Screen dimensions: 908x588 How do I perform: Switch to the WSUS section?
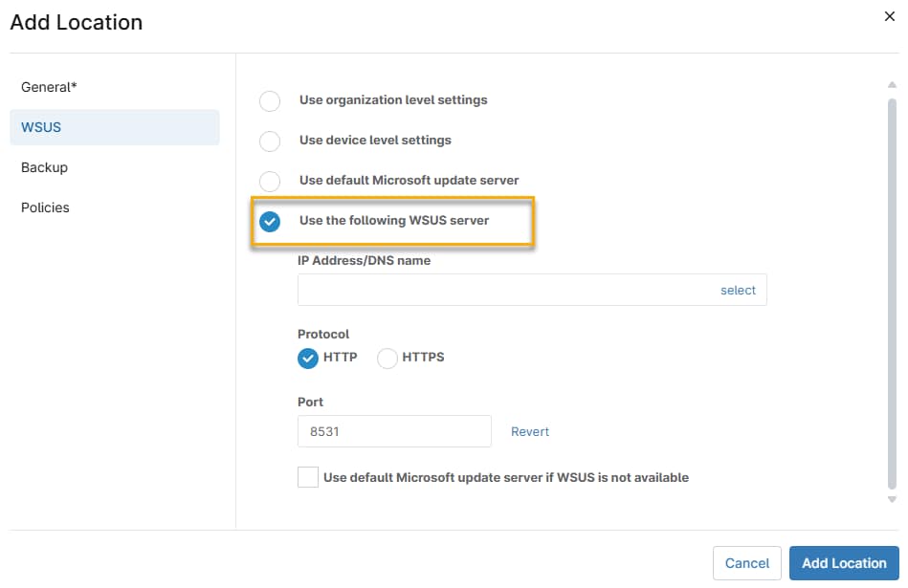[38, 126]
